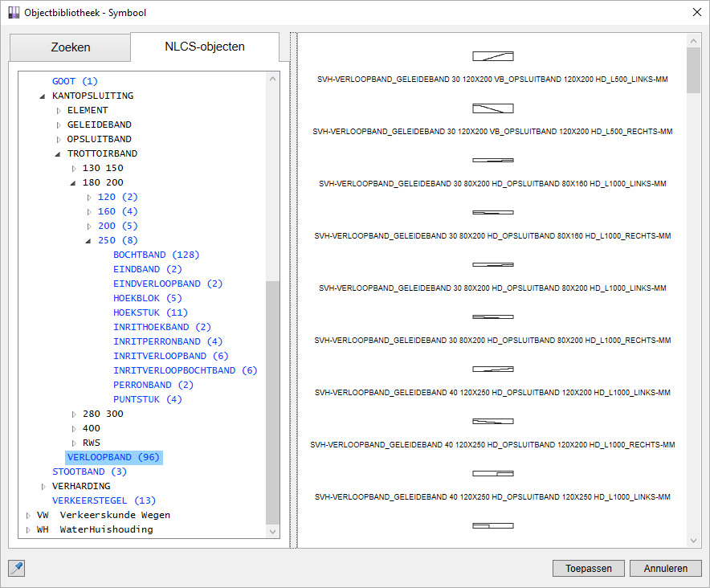Open the NLCS-objecten tab
The image size is (710, 588).
point(205,47)
